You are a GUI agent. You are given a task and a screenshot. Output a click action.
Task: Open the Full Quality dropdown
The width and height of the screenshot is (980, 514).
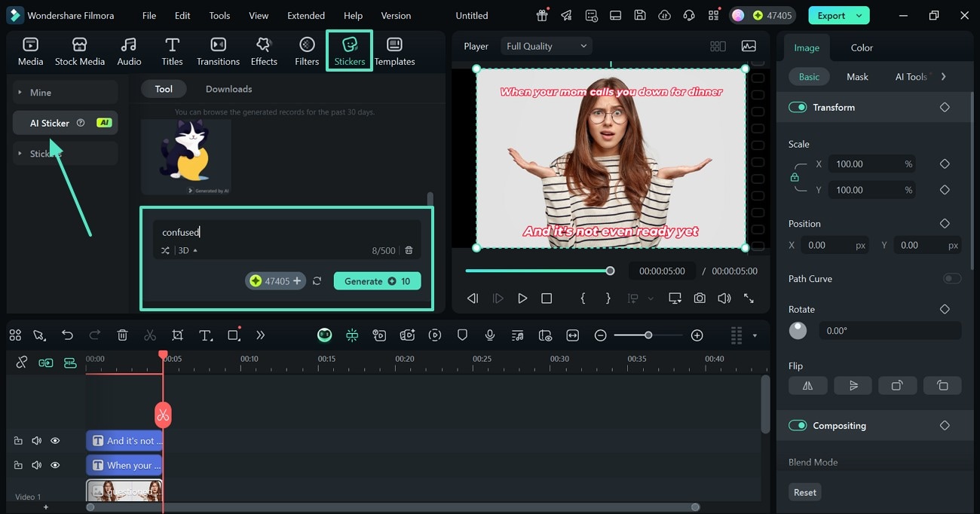(x=547, y=46)
